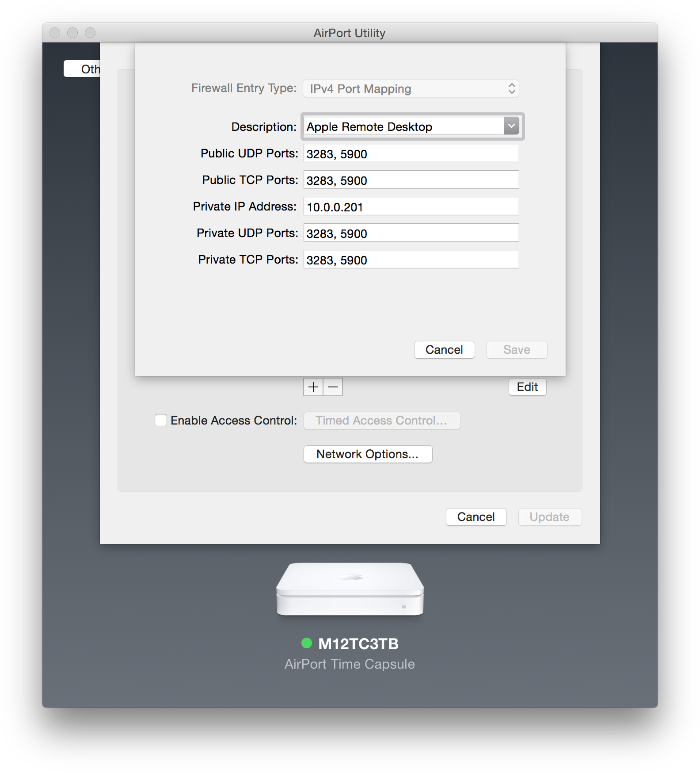The image size is (700, 773).
Task: Open Timed Access Control settings
Action: 382,421
